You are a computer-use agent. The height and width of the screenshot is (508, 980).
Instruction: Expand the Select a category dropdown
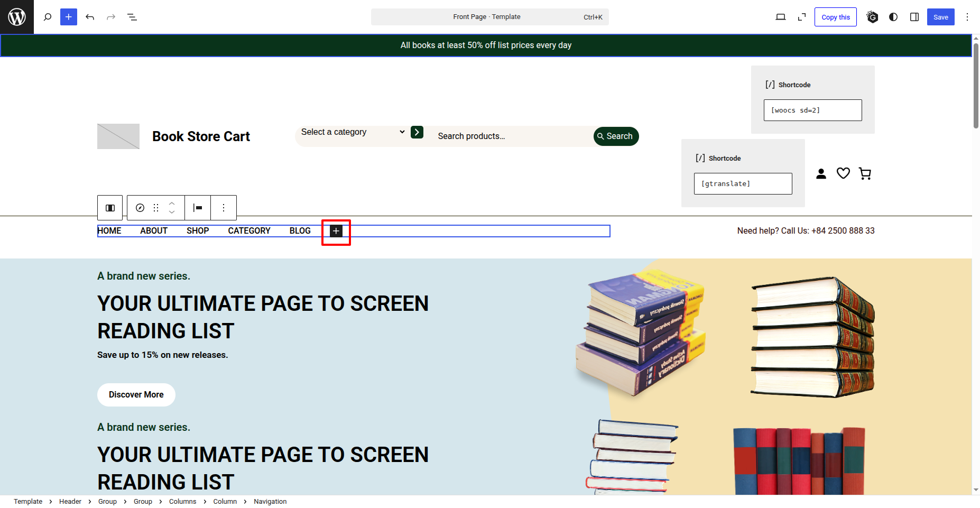pos(352,132)
